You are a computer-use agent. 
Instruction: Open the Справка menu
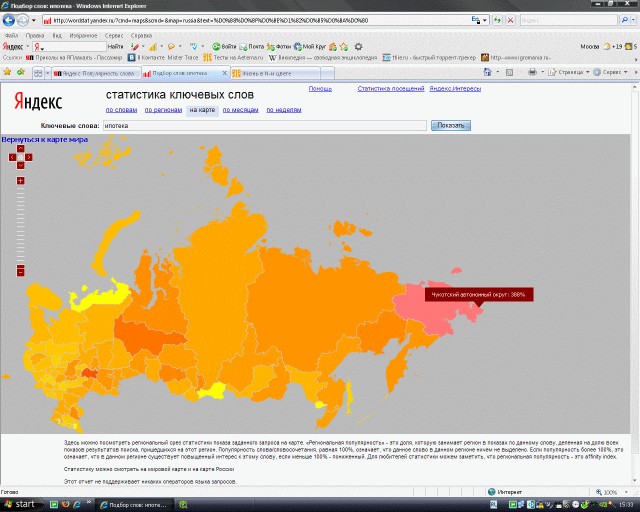tap(141, 36)
